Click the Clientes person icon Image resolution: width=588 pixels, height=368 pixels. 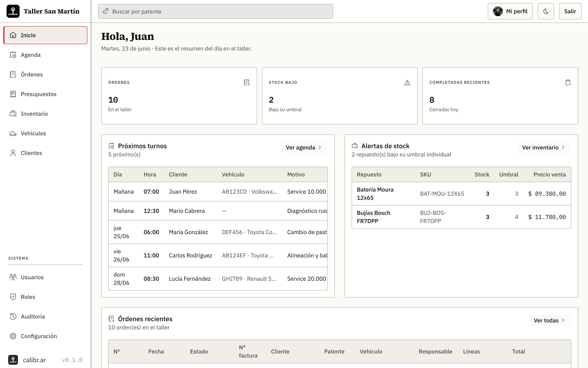(13, 153)
